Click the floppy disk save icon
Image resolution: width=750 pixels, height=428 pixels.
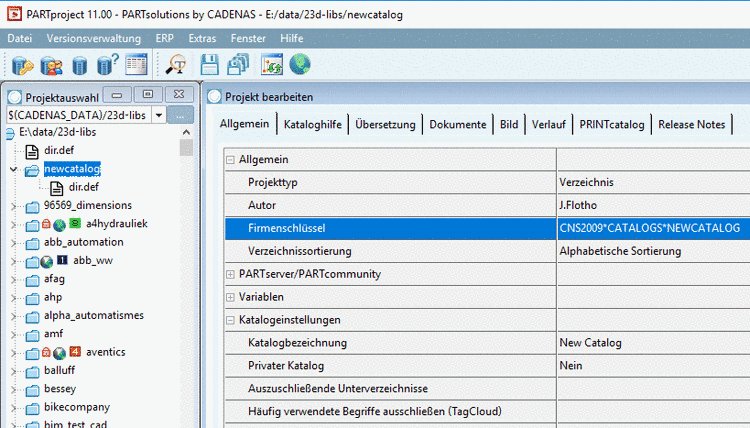tap(210, 65)
